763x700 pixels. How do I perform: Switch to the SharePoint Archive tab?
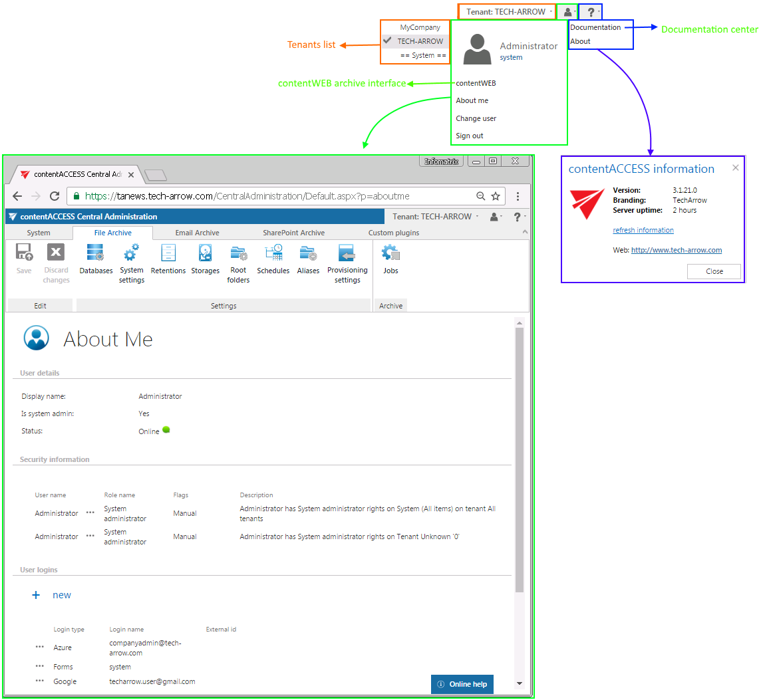[x=294, y=233]
